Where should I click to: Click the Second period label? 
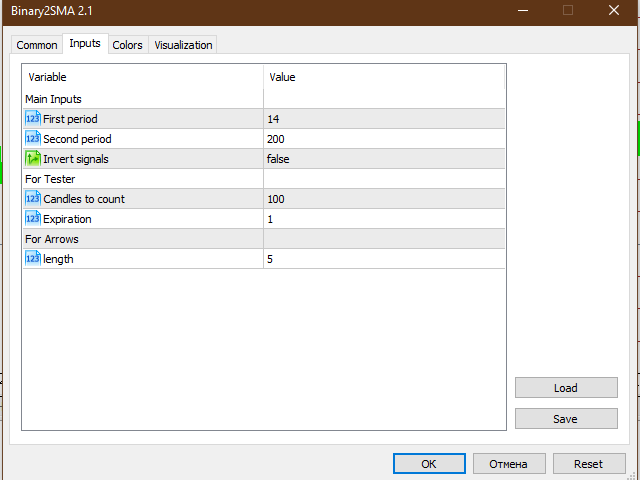point(77,139)
